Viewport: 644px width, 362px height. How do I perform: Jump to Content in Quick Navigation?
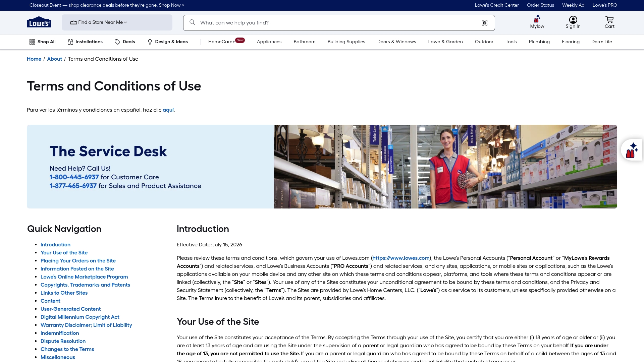click(50, 301)
